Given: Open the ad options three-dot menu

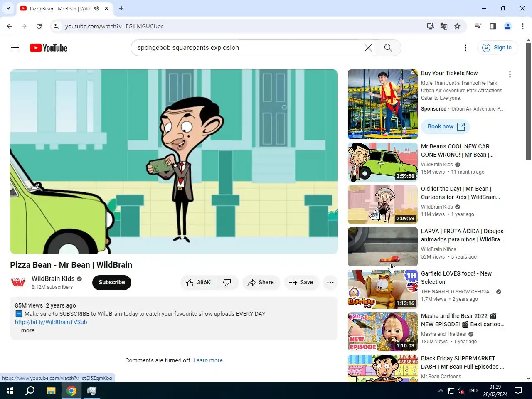Looking at the screenshot, I should [510, 74].
